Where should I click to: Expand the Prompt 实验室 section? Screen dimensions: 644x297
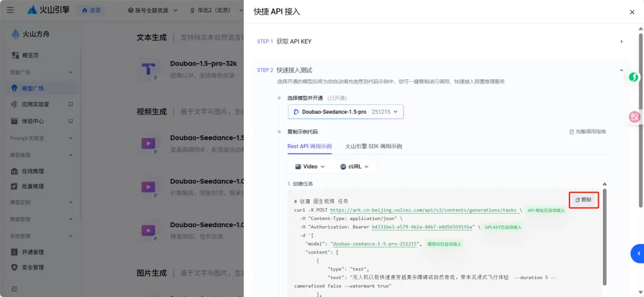tap(70, 138)
